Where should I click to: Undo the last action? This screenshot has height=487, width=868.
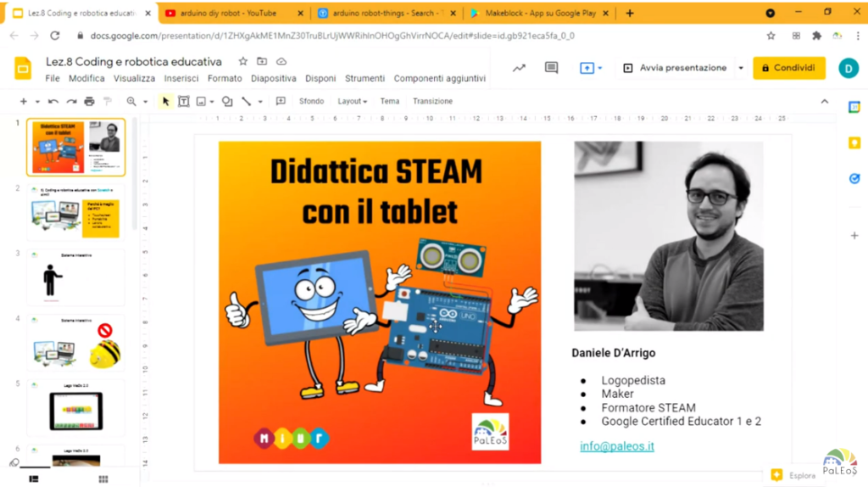[x=53, y=102]
